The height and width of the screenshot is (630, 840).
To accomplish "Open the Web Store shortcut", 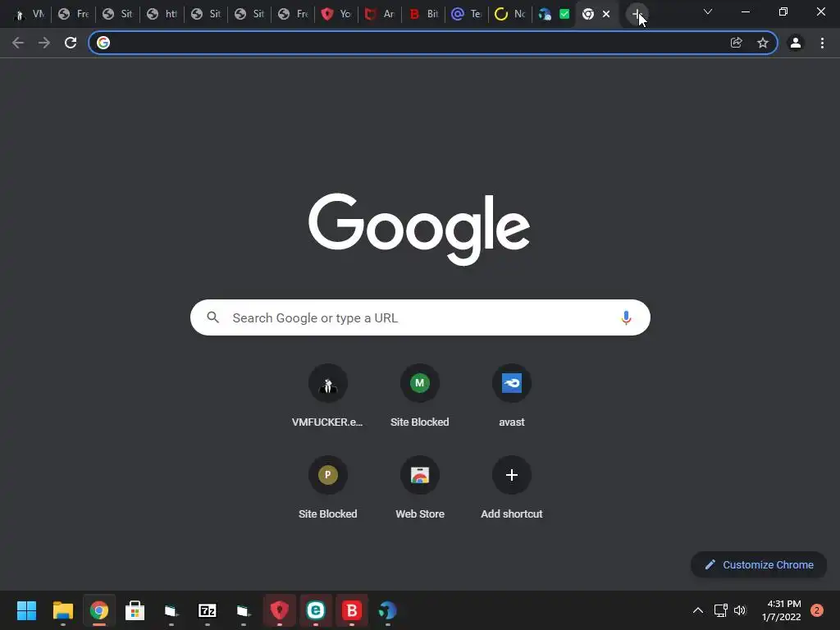I will [419, 487].
